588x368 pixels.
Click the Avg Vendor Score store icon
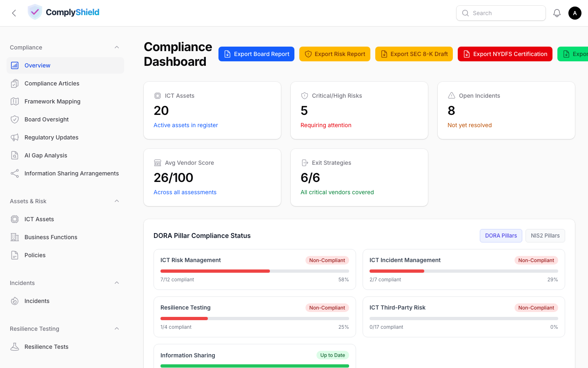point(158,163)
